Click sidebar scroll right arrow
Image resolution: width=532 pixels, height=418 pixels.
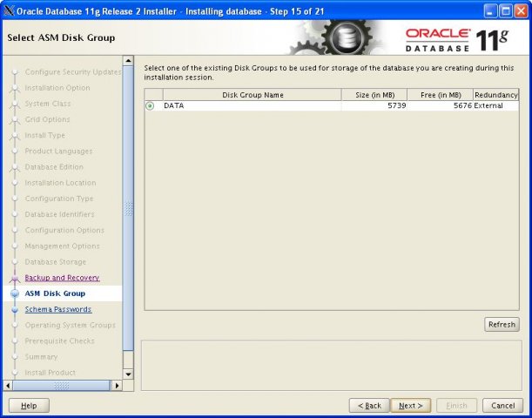[117, 386]
